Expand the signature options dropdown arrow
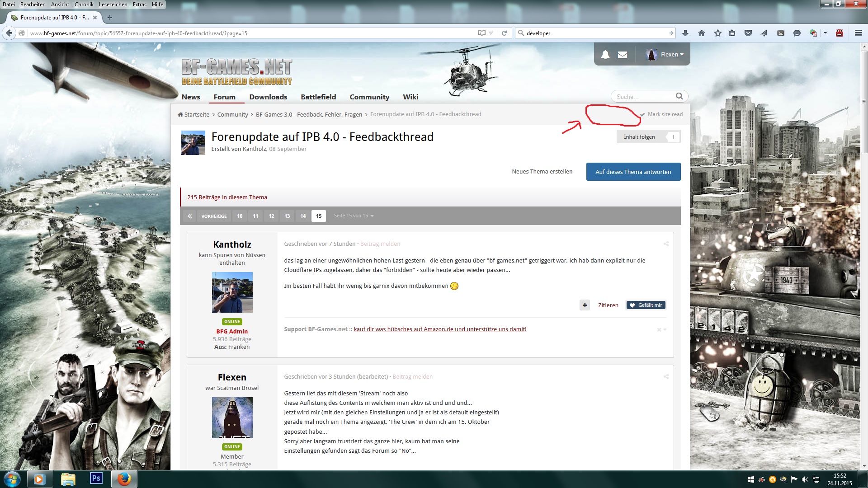This screenshot has height=488, width=868. [665, 330]
